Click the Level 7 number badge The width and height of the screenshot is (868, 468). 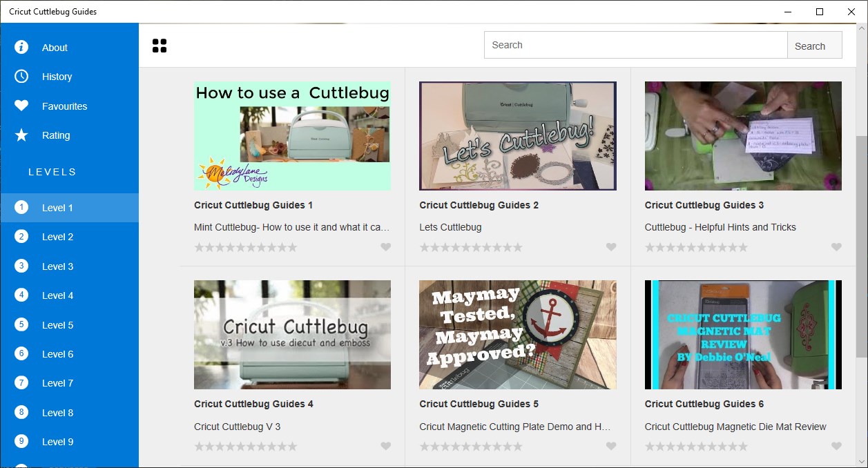[x=21, y=382]
